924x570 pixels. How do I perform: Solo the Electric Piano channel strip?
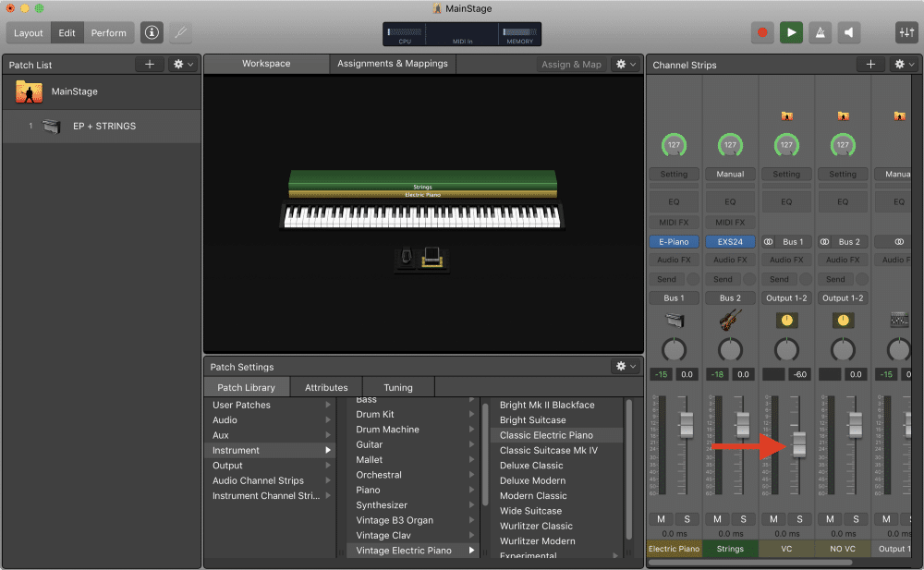click(687, 518)
